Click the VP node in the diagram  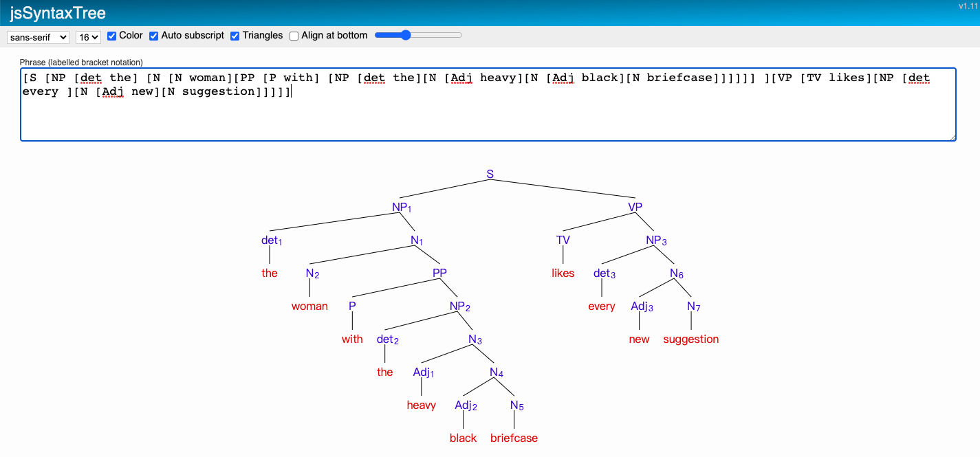(635, 207)
